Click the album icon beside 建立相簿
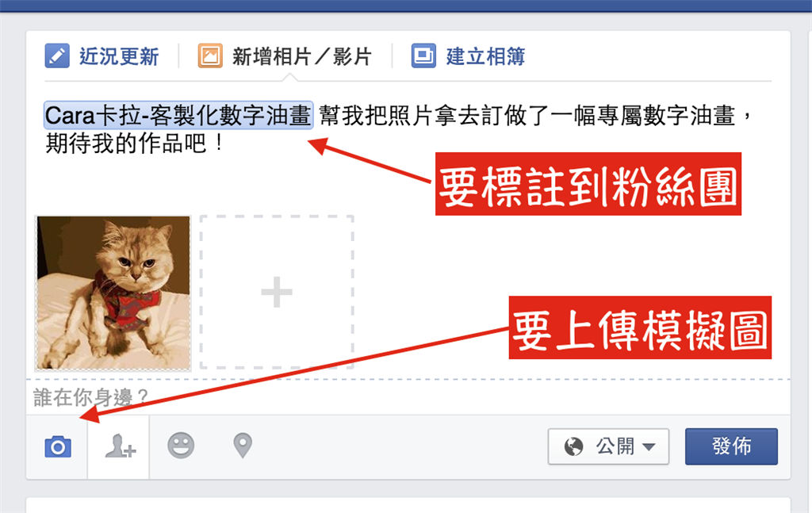The image size is (812, 513). coord(423,56)
